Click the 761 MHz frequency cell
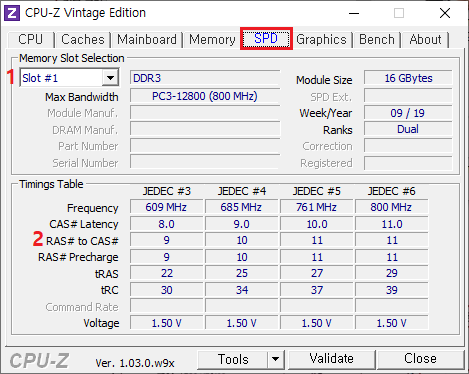 pyautogui.click(x=316, y=207)
